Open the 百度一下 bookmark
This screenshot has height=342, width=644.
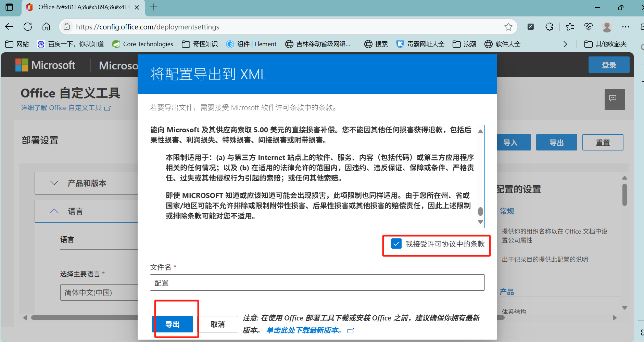pyautogui.click(x=71, y=44)
